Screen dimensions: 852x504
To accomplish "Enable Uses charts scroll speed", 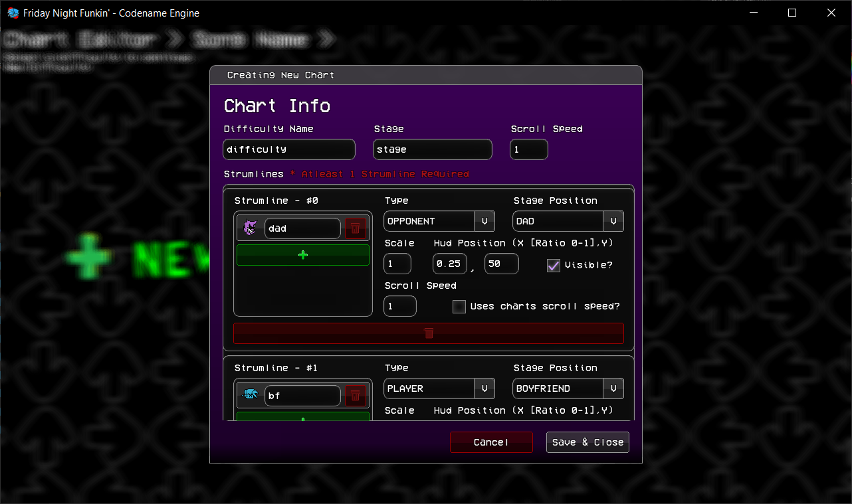I will pyautogui.click(x=459, y=306).
